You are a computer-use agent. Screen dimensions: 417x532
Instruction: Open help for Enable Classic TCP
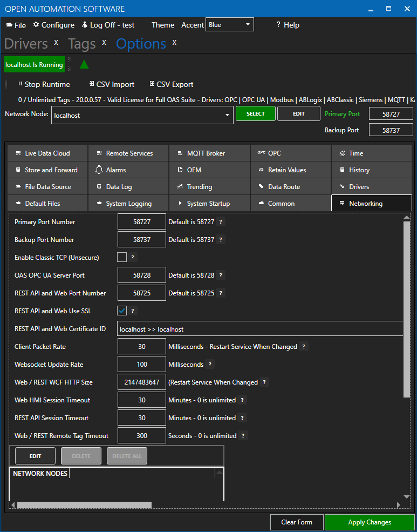[x=133, y=258]
